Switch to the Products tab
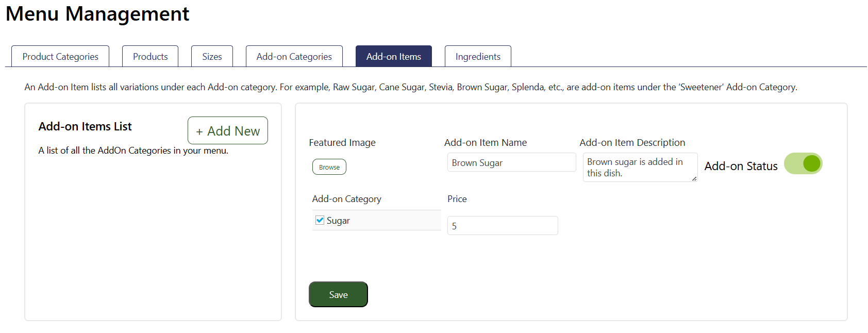Screen dimensions: 868x333 click(x=150, y=56)
